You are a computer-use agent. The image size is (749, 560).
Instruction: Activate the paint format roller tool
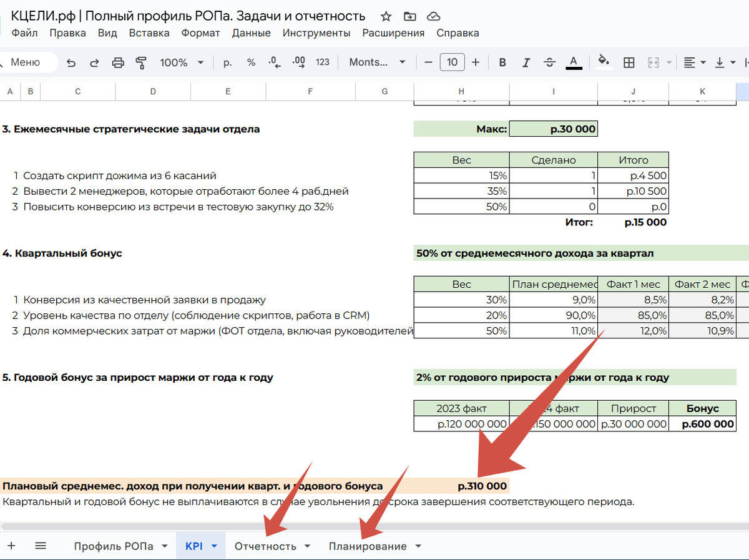click(141, 62)
